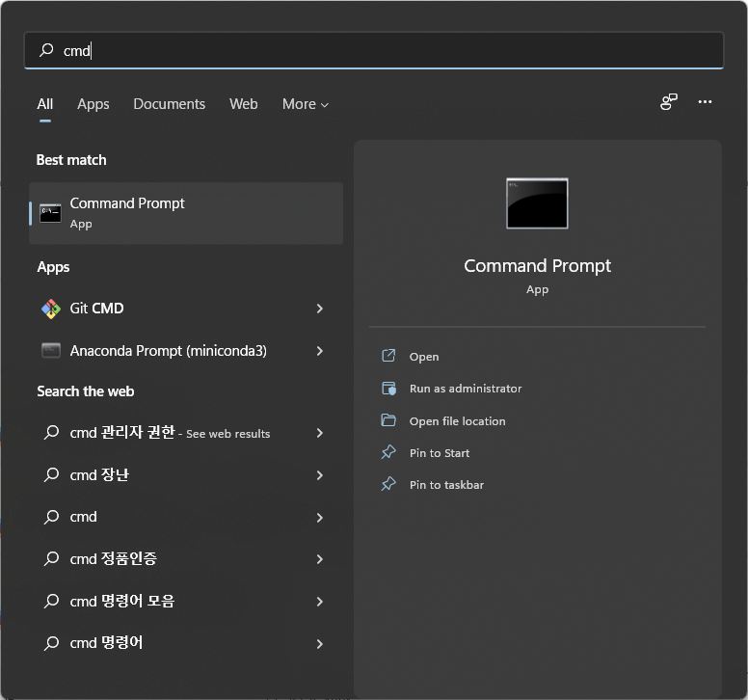
Task: Click search icon beside 'cmd 장난'
Action: 51,474
